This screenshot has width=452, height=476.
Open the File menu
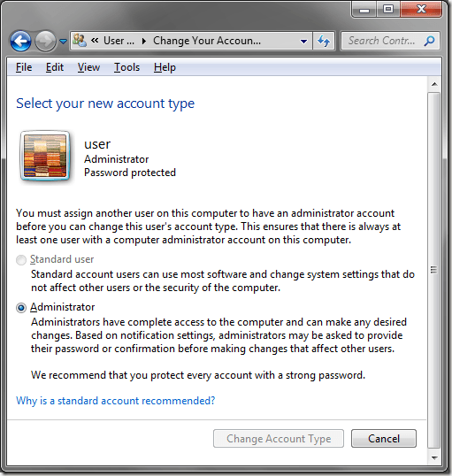(24, 67)
